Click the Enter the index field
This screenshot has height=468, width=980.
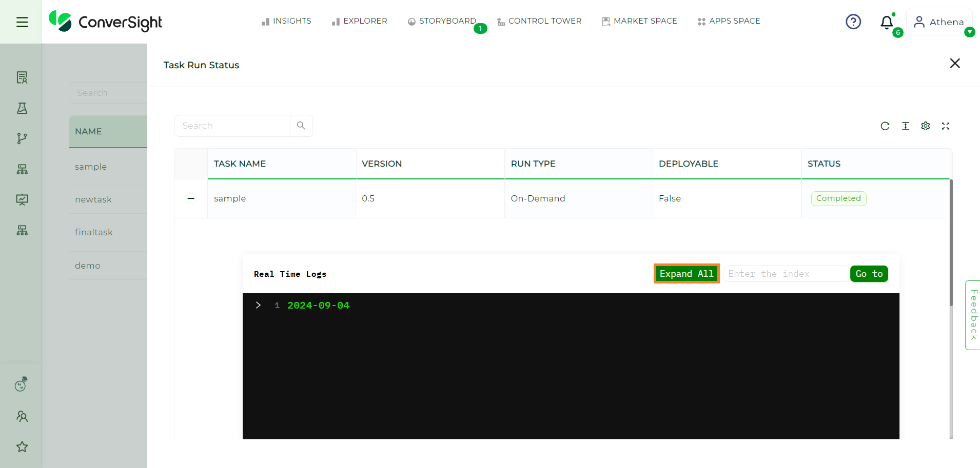(785, 274)
